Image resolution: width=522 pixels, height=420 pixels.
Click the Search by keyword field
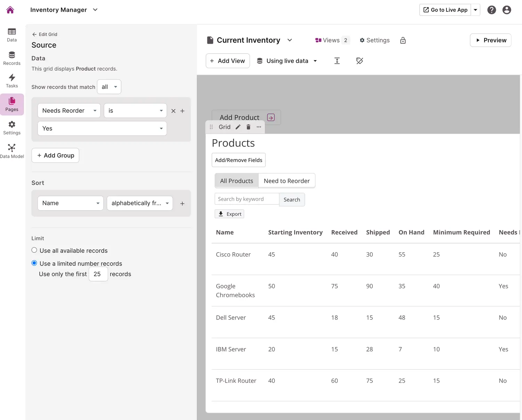pyautogui.click(x=247, y=199)
